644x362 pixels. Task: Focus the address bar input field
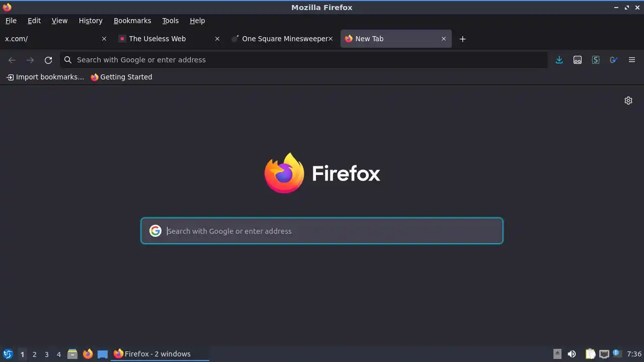tap(304, 60)
